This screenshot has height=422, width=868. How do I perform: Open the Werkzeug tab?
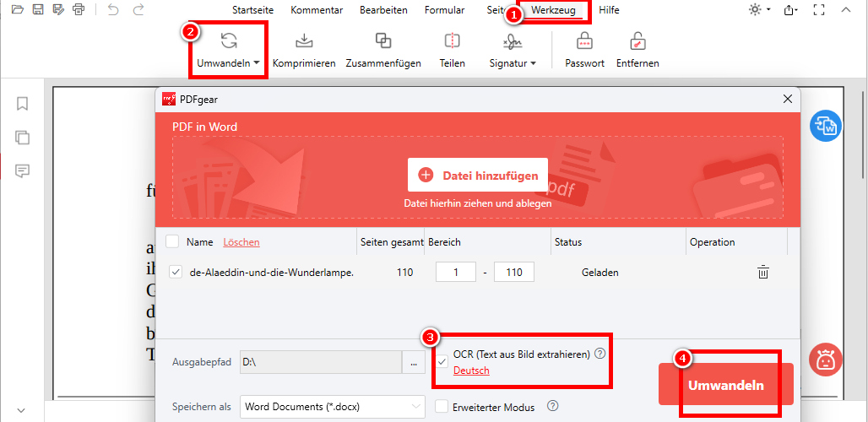point(553,10)
